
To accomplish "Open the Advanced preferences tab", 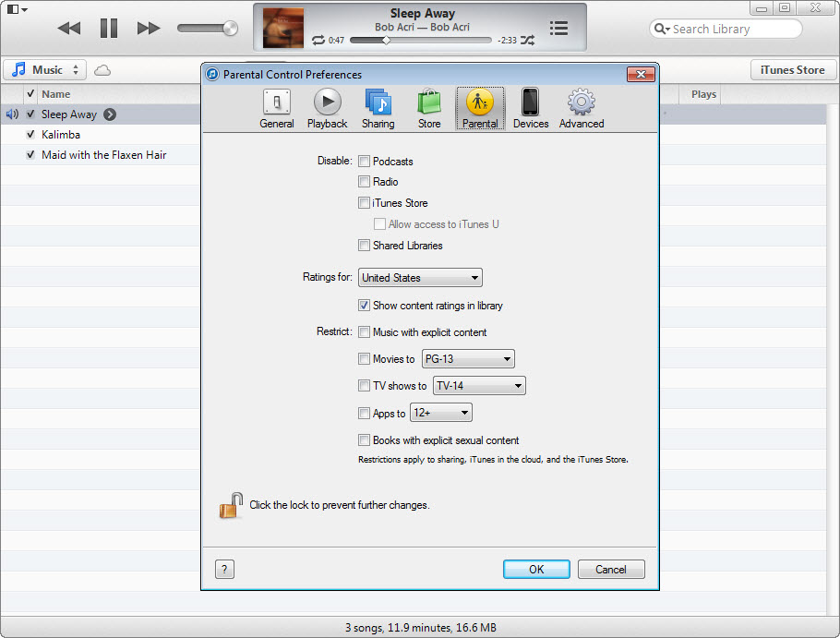I will [582, 109].
